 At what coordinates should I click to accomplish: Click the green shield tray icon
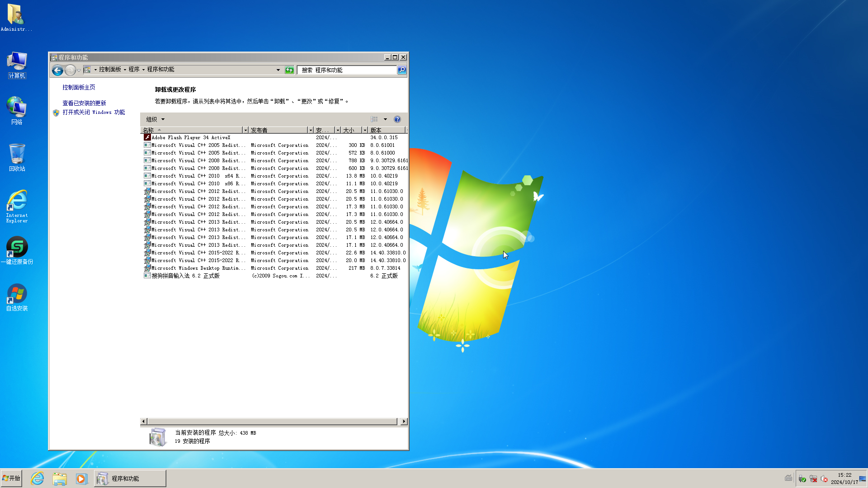click(802, 479)
